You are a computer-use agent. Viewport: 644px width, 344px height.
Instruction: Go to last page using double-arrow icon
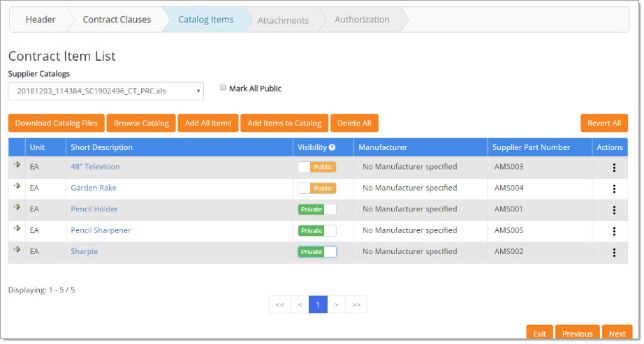356,305
